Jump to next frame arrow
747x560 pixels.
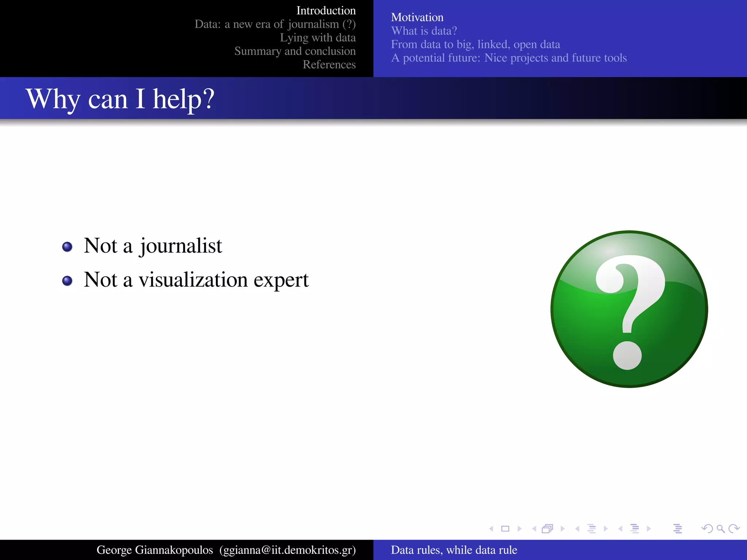[562, 529]
